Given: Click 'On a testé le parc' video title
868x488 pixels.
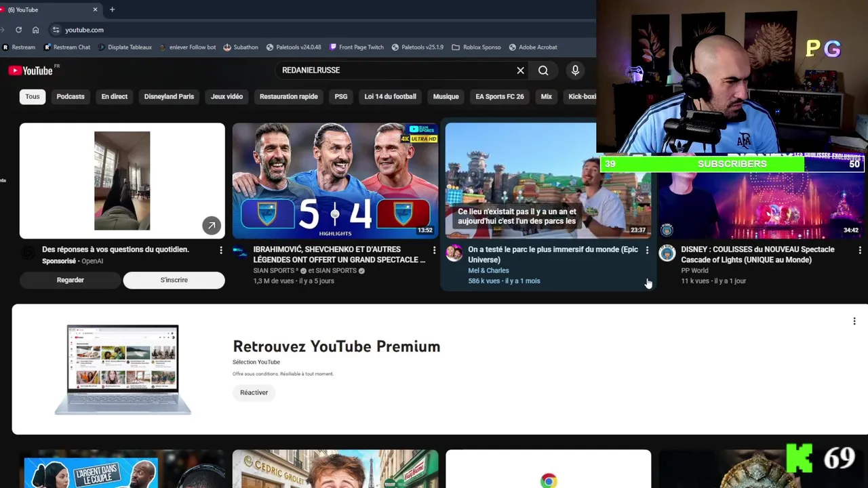Looking at the screenshot, I should pyautogui.click(x=553, y=254).
